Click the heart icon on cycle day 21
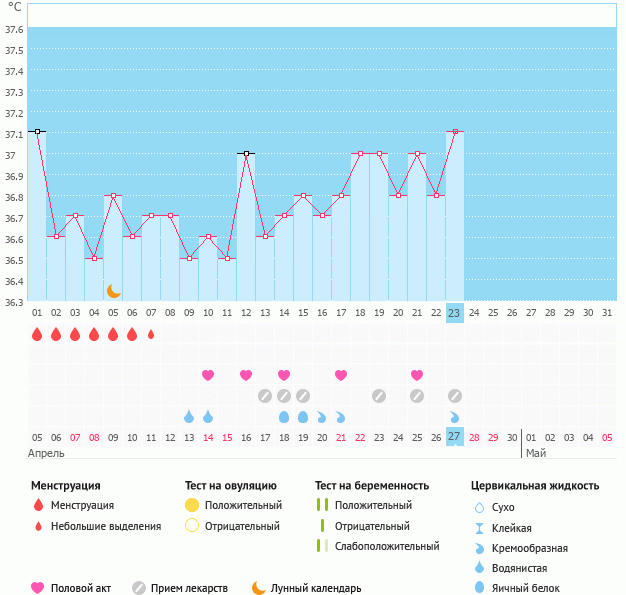 [417, 375]
